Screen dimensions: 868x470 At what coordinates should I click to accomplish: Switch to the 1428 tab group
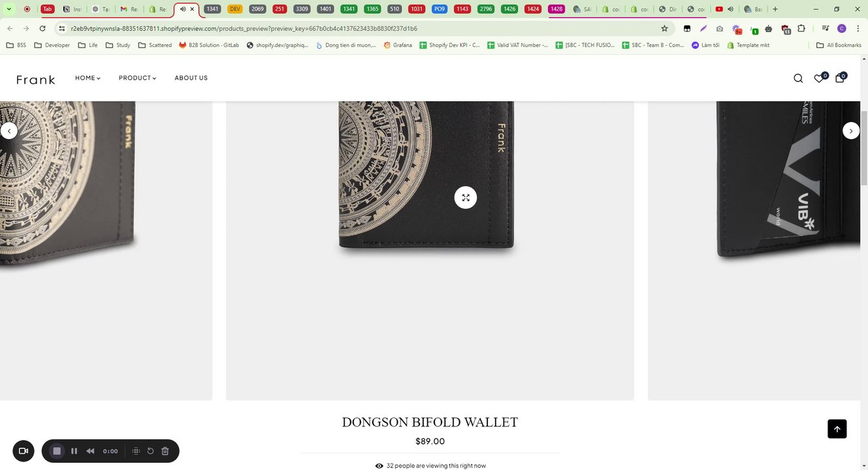556,9
